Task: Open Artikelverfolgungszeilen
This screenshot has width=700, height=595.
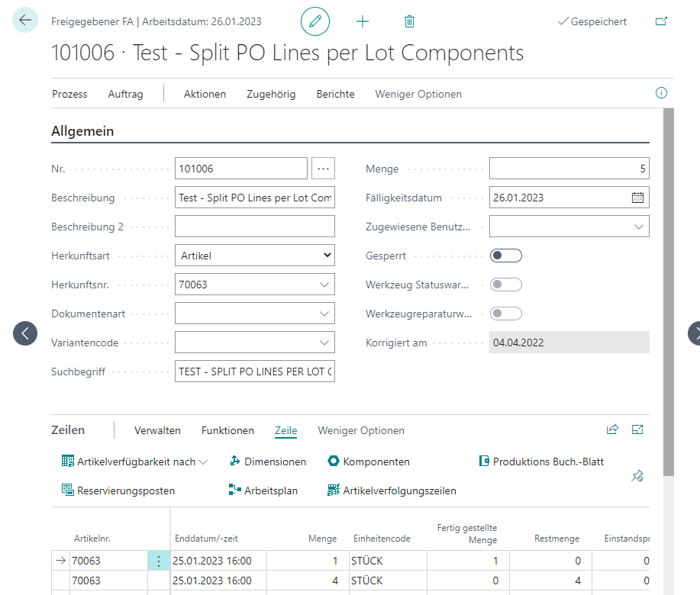Action: (x=392, y=490)
